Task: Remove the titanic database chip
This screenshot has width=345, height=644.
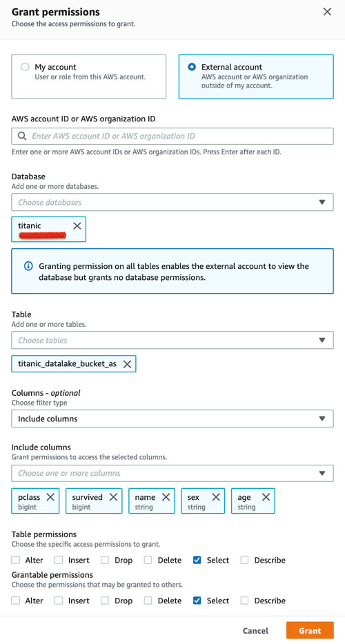Action: [x=77, y=225]
